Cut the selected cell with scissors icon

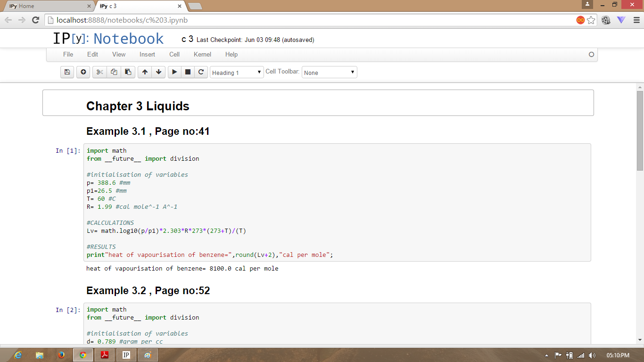[x=99, y=72]
